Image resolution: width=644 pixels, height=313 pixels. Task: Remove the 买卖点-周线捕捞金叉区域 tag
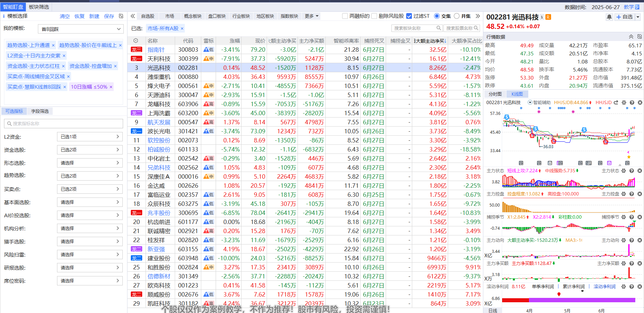(x=68, y=77)
